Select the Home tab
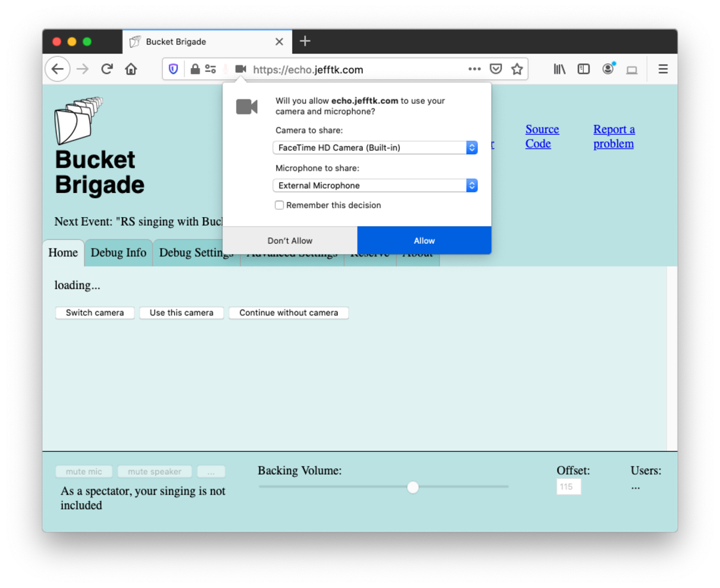 [63, 253]
